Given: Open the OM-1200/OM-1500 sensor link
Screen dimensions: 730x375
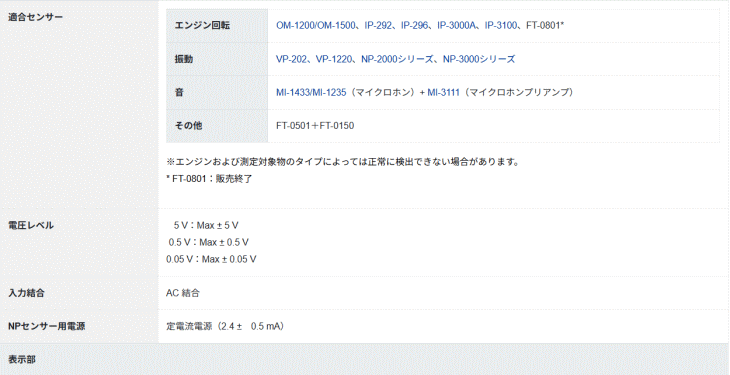Looking at the screenshot, I should coord(316,26).
